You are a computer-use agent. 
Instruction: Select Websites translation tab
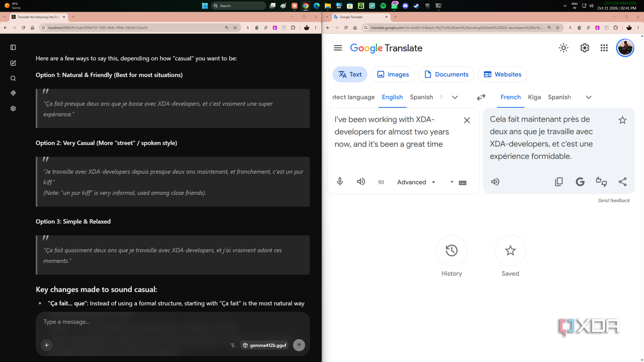(x=502, y=75)
